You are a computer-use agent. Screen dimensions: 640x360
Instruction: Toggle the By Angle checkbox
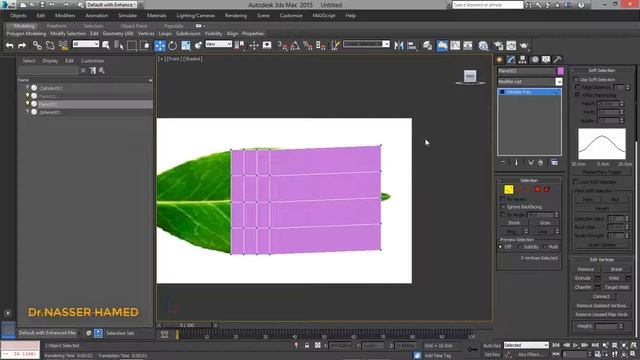(503, 214)
